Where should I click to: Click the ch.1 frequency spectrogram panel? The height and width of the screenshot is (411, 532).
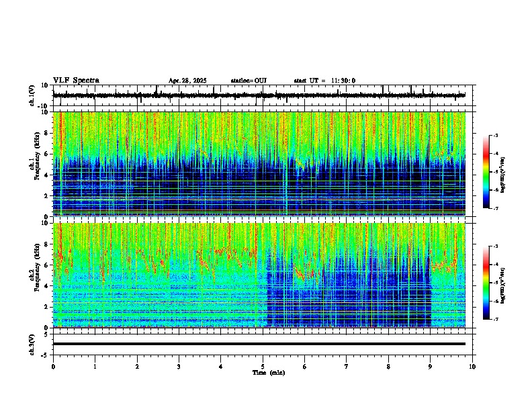click(259, 164)
